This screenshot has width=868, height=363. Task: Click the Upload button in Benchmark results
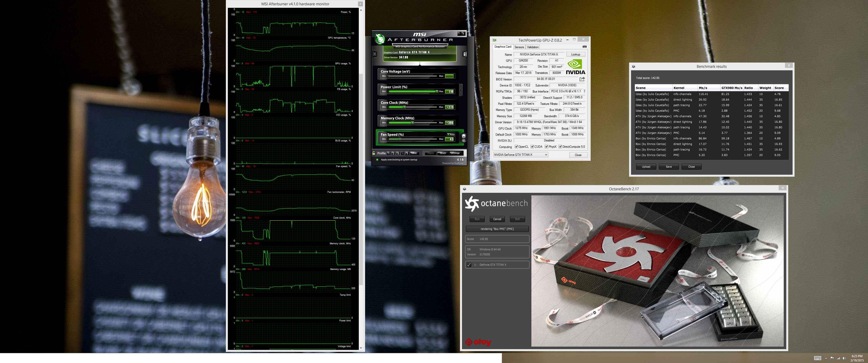[x=646, y=167]
